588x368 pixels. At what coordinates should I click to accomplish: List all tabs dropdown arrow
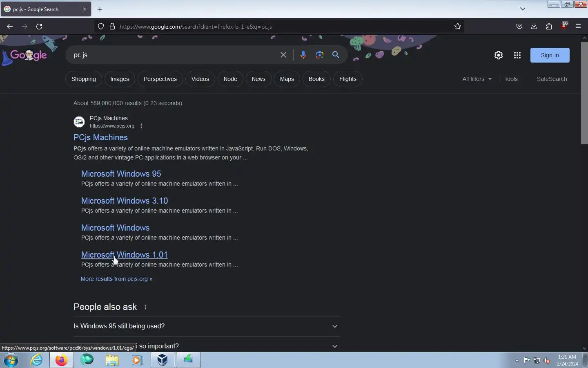(x=523, y=9)
